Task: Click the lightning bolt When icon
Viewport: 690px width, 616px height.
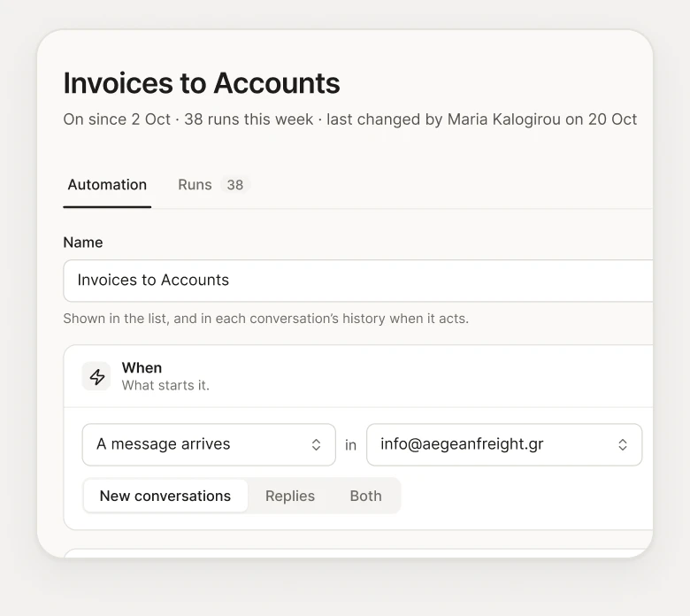Action: (x=96, y=376)
